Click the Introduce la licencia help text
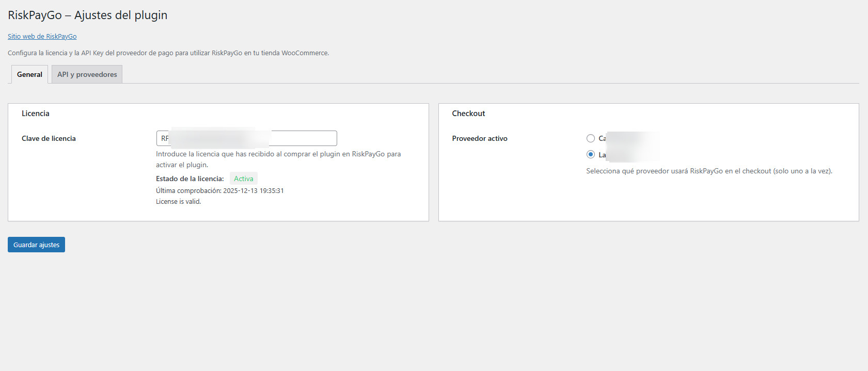868x371 pixels. (x=278, y=154)
